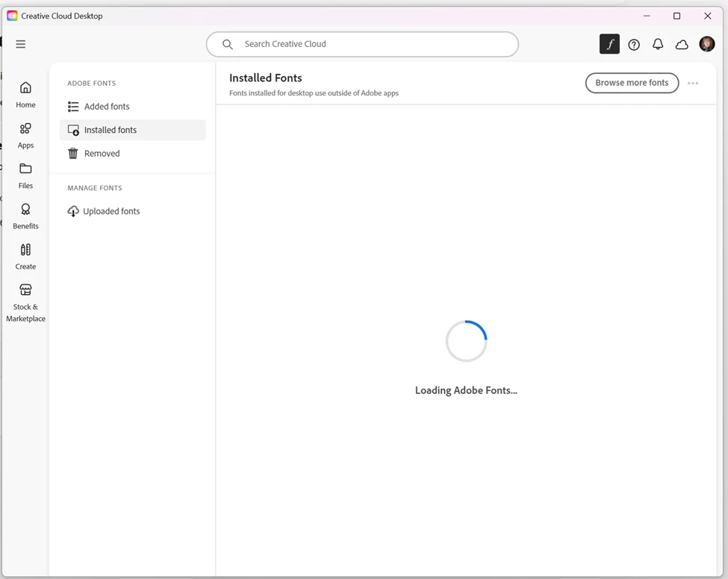Go to Home in sidebar
This screenshot has height=579, width=728.
tap(25, 95)
